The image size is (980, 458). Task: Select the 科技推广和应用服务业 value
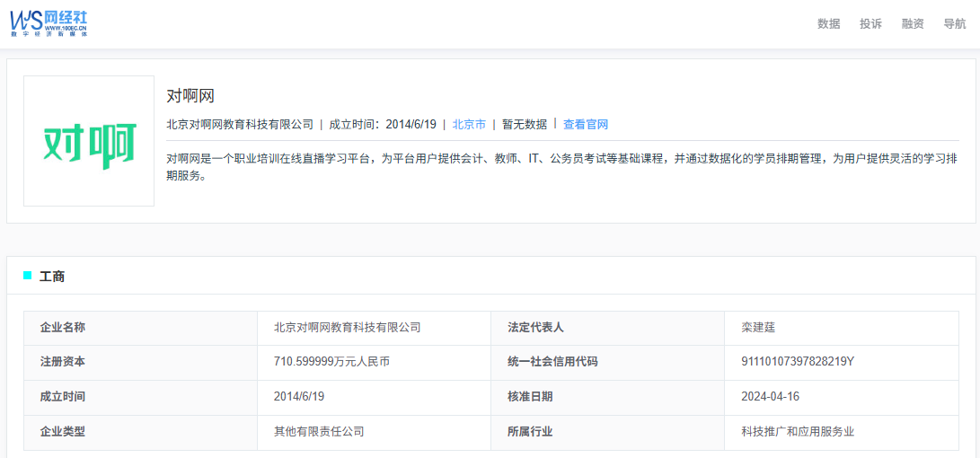(798, 432)
